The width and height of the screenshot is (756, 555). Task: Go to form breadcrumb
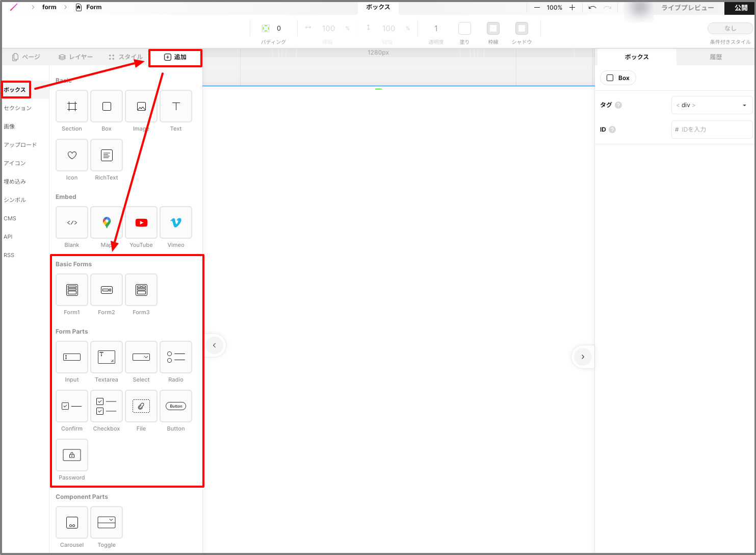[49, 7]
